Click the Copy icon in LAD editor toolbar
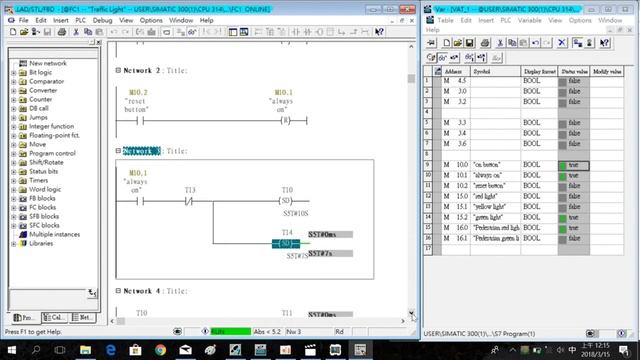The height and width of the screenshot is (360, 640). click(x=87, y=32)
